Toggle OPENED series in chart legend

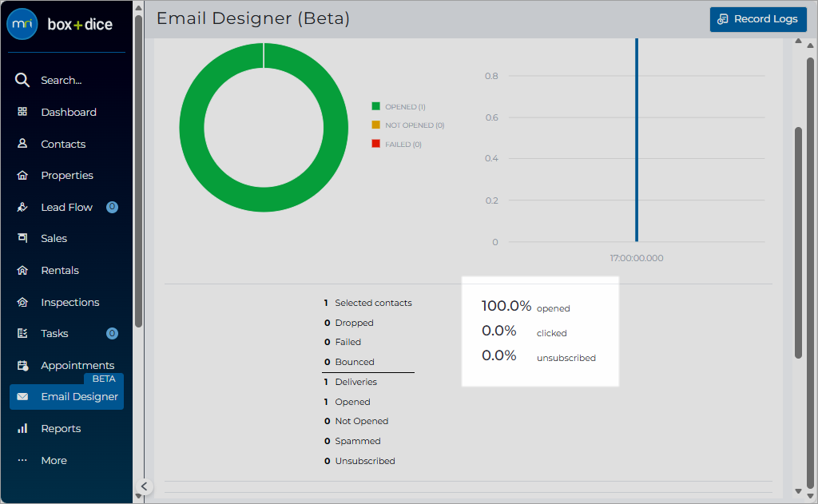(399, 106)
